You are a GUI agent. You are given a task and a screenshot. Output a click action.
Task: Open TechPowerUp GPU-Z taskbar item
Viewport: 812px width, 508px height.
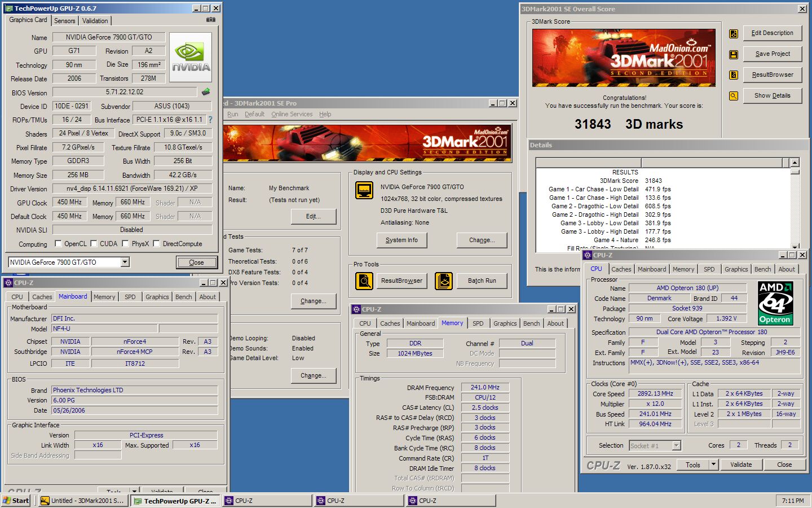[x=175, y=501]
